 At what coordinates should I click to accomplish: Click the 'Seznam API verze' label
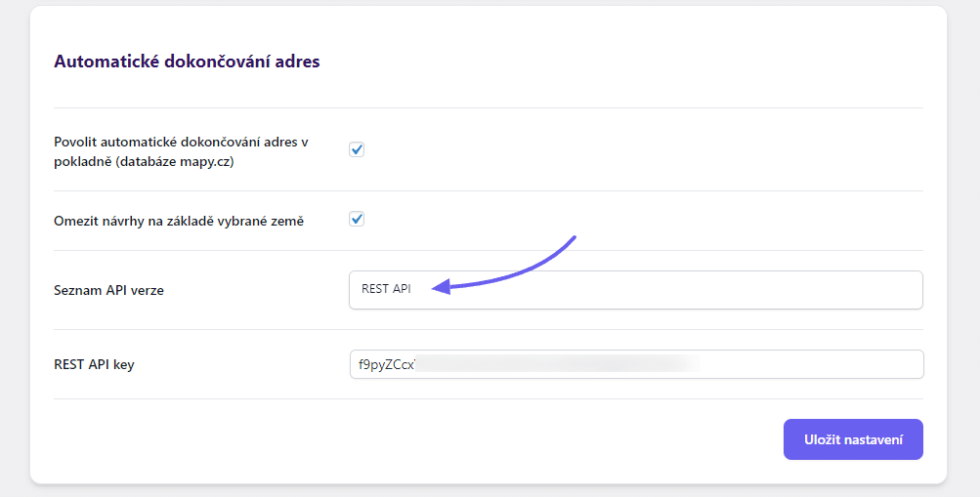coord(108,290)
